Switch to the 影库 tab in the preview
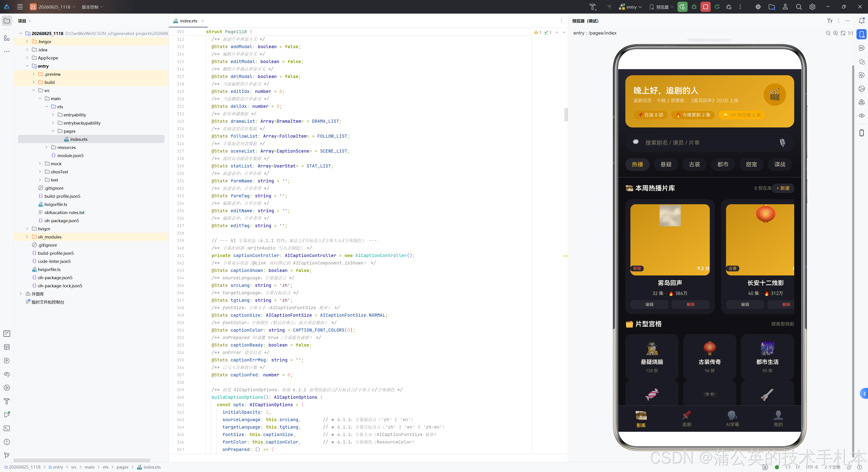Screen dimensions: 868x472 (641, 419)
